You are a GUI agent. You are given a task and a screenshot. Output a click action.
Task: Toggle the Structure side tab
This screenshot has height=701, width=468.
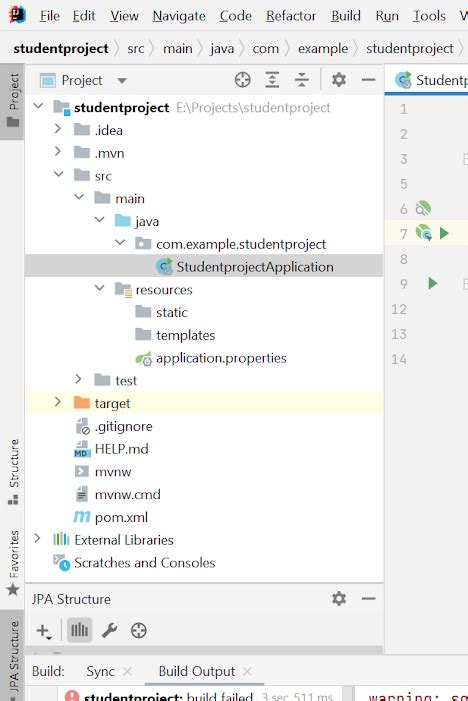click(13, 472)
